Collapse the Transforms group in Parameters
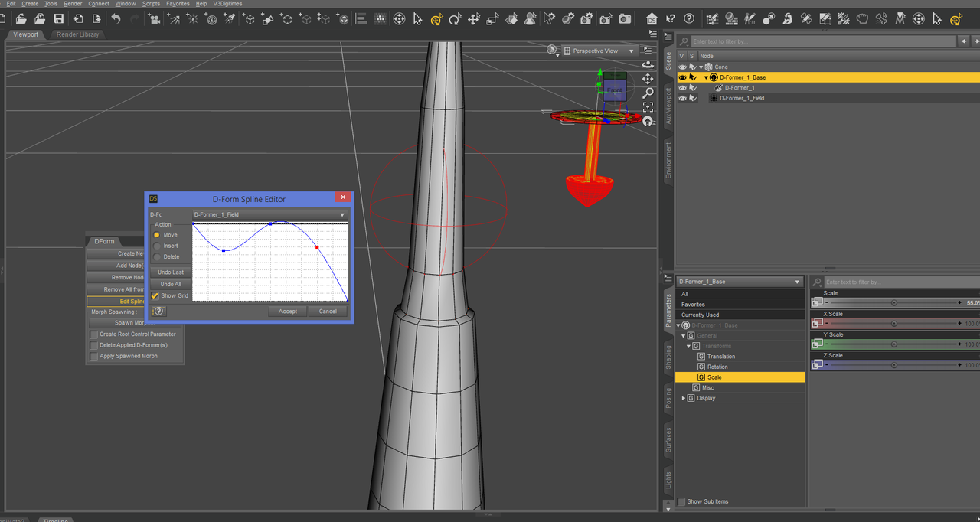This screenshot has width=980, height=522. (x=688, y=346)
